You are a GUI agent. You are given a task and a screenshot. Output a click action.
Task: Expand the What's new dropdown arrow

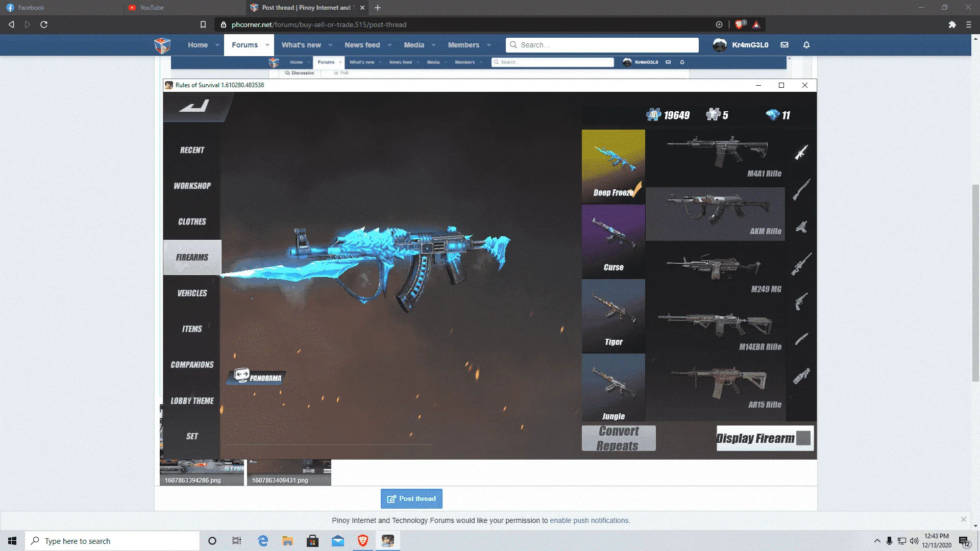click(330, 45)
